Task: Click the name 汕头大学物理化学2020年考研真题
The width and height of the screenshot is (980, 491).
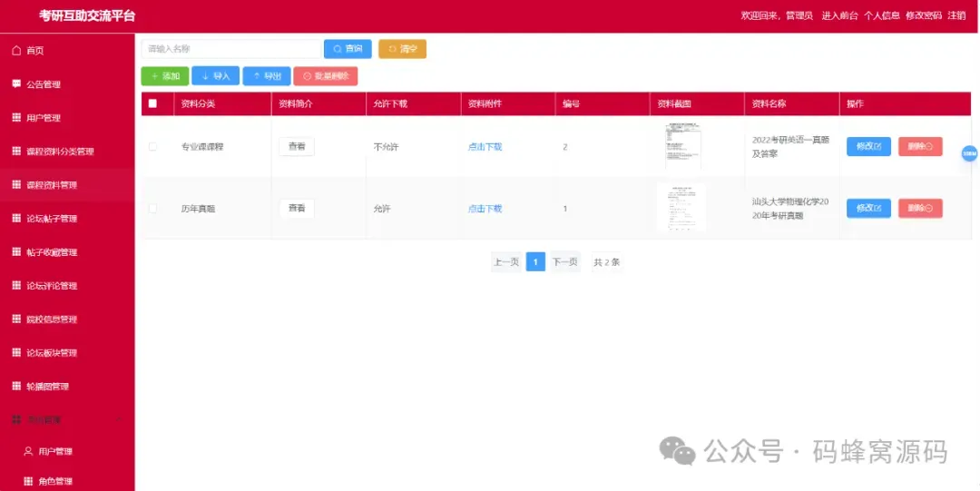Action: (790, 209)
